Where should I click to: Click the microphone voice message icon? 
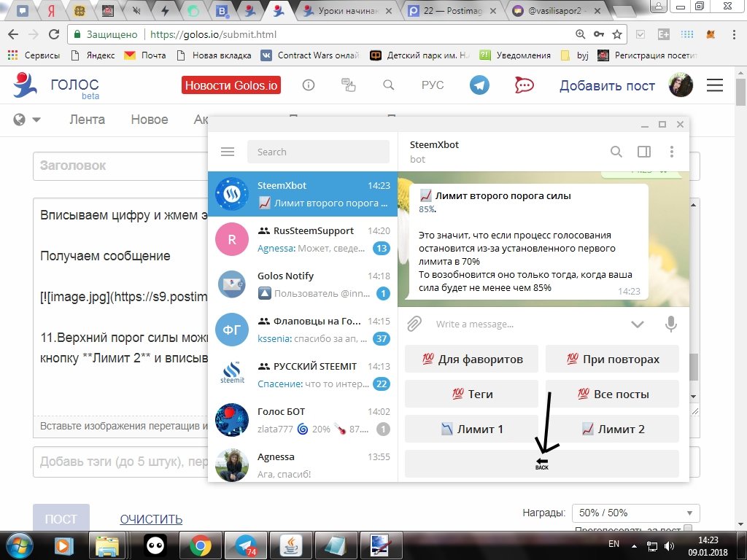(671, 324)
